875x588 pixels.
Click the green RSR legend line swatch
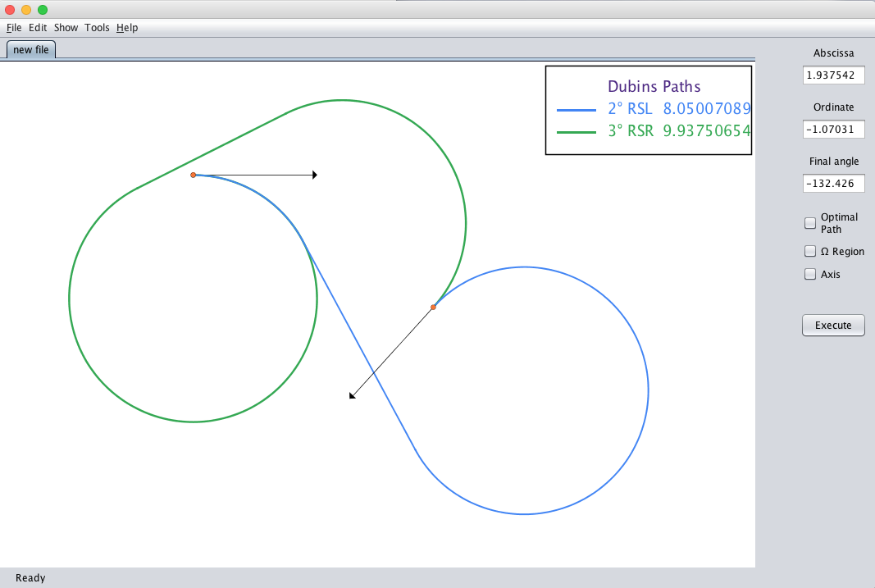[x=576, y=130]
